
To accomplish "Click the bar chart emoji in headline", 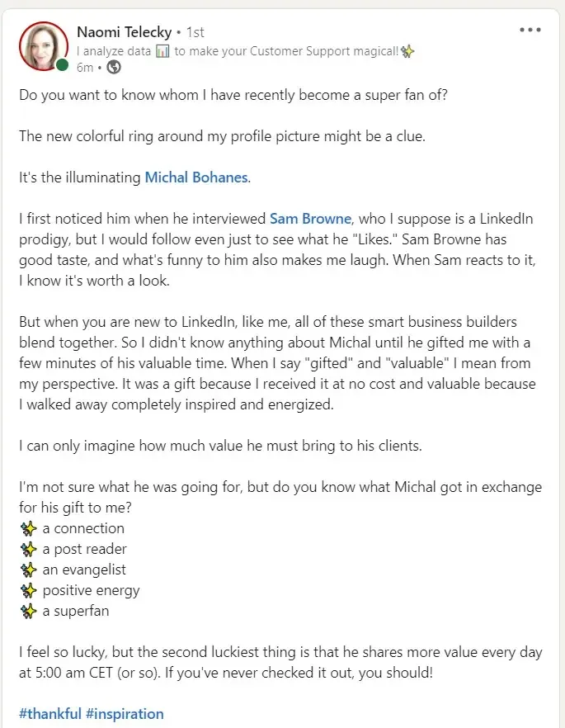I will coord(162,51).
